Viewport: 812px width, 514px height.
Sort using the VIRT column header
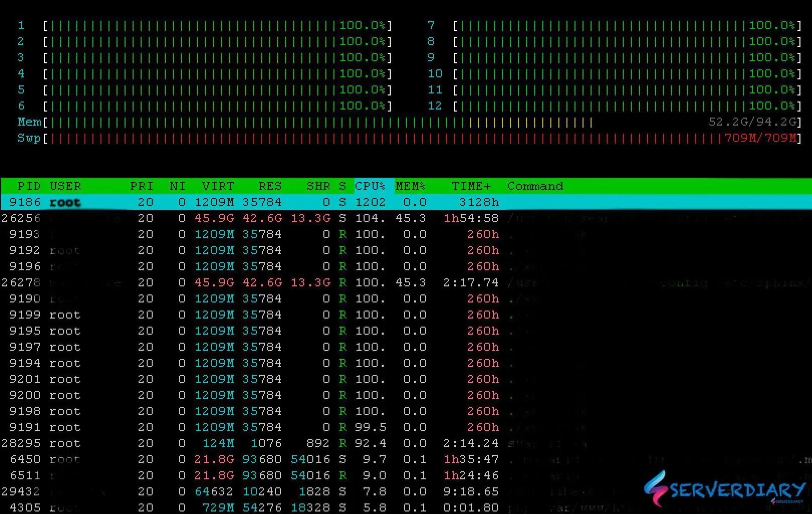(x=218, y=186)
